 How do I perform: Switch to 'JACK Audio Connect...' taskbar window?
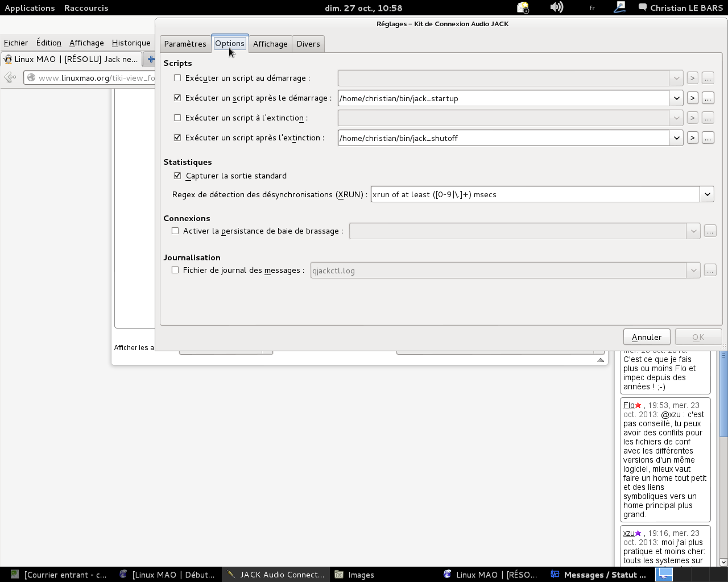click(x=276, y=575)
